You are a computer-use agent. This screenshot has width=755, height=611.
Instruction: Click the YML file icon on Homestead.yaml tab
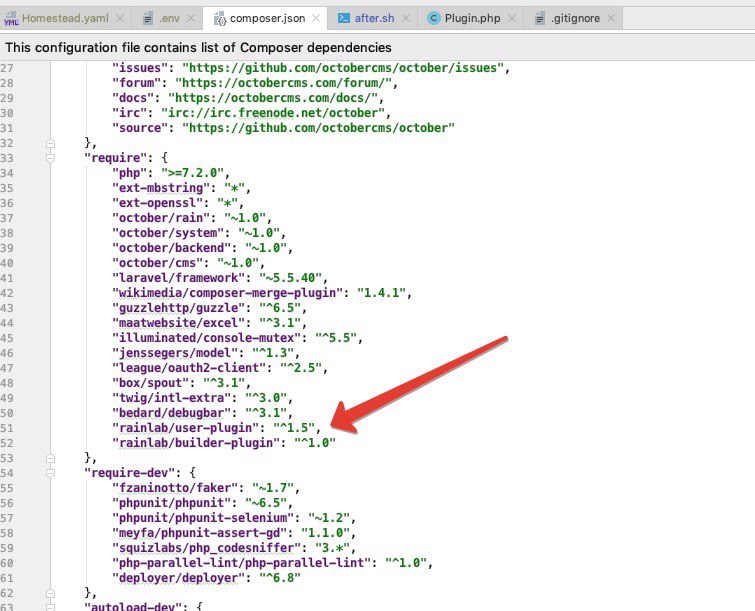coord(11,19)
